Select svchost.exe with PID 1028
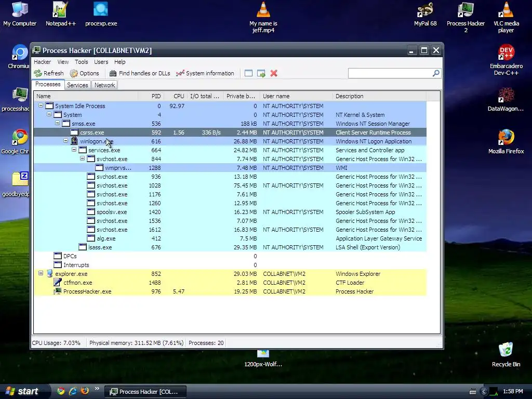This screenshot has width=532, height=399. [230, 185]
